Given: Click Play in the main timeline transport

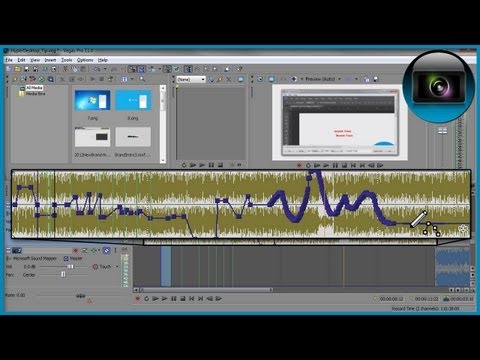Looking at the screenshot, I should tap(164, 299).
